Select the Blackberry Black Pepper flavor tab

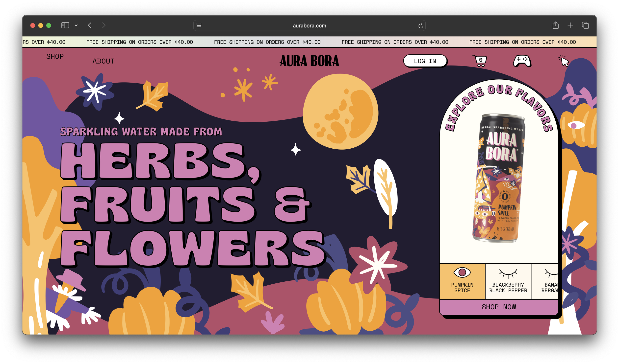click(x=508, y=281)
